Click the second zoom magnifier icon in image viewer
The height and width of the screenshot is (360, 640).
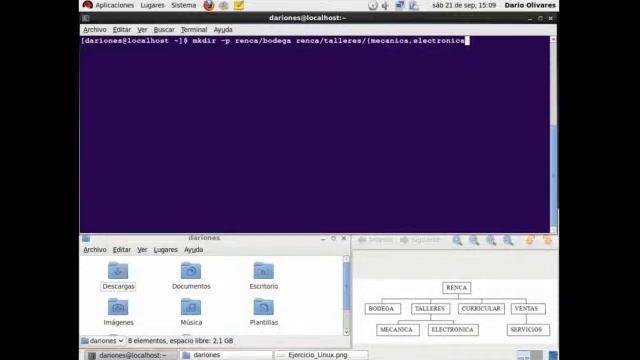coord(474,240)
